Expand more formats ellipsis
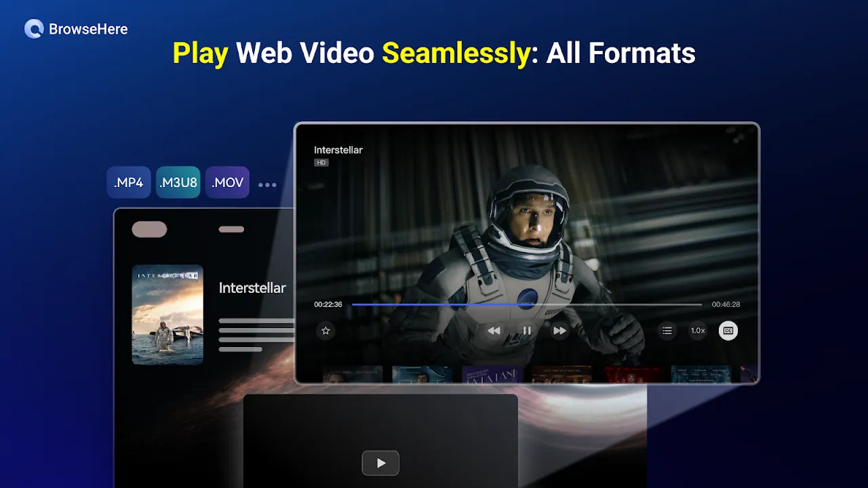This screenshot has height=488, width=868. click(x=267, y=184)
